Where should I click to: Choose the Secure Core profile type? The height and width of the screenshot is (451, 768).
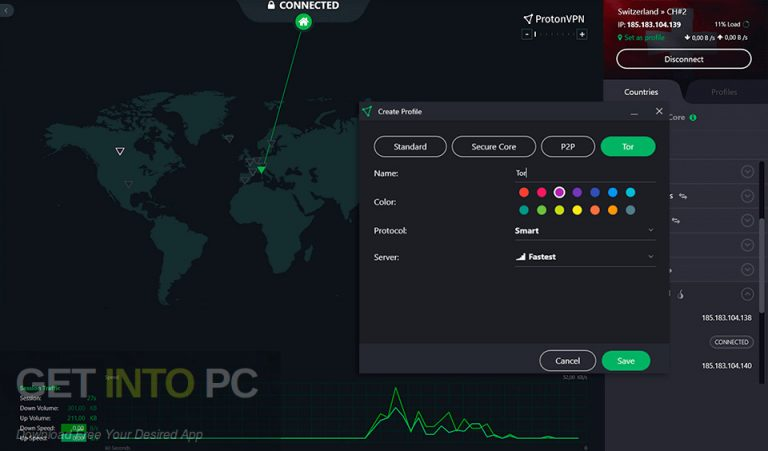click(x=494, y=146)
